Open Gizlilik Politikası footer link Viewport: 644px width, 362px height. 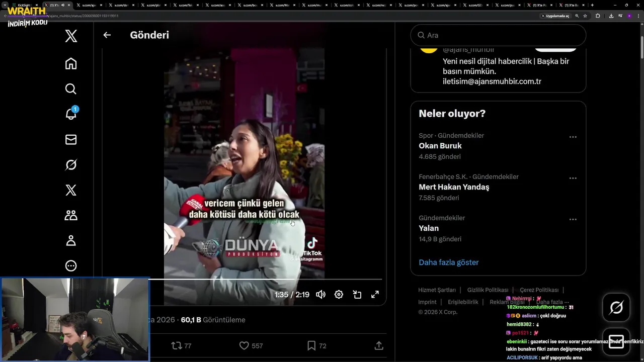point(488,290)
